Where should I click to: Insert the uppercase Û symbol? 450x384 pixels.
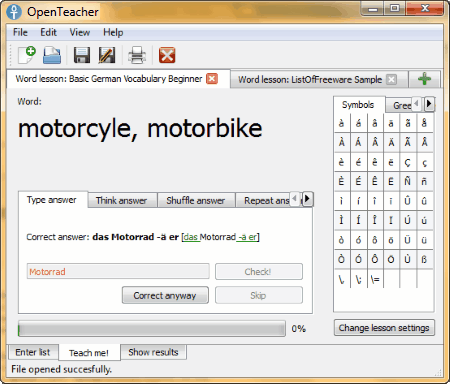(x=408, y=201)
